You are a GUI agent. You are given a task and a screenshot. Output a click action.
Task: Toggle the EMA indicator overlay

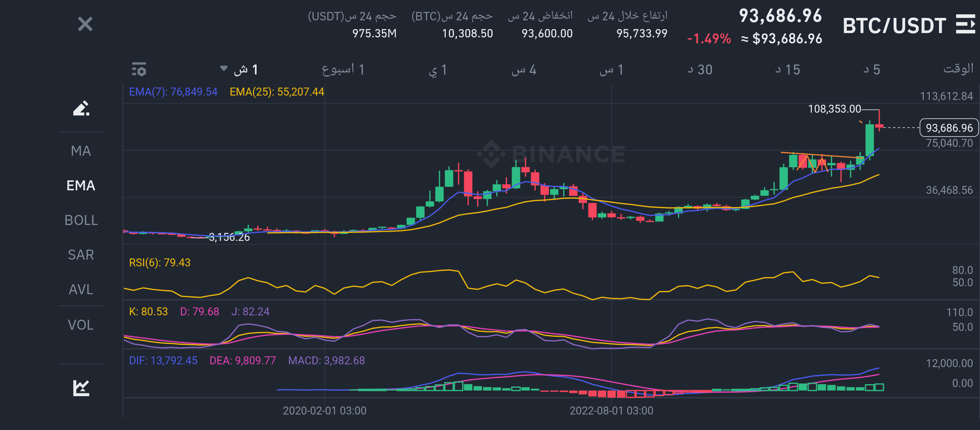[x=81, y=186]
